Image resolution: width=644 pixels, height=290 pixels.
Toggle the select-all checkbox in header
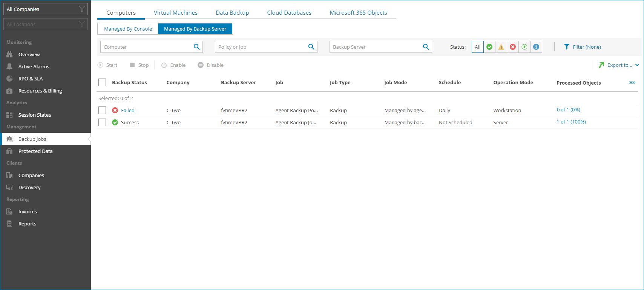(x=102, y=82)
